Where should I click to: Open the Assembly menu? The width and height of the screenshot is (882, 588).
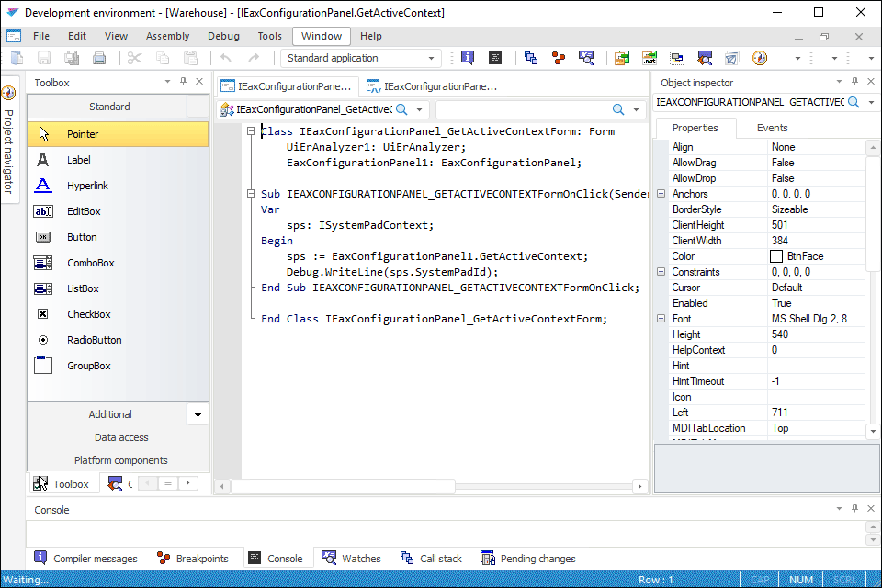[167, 36]
